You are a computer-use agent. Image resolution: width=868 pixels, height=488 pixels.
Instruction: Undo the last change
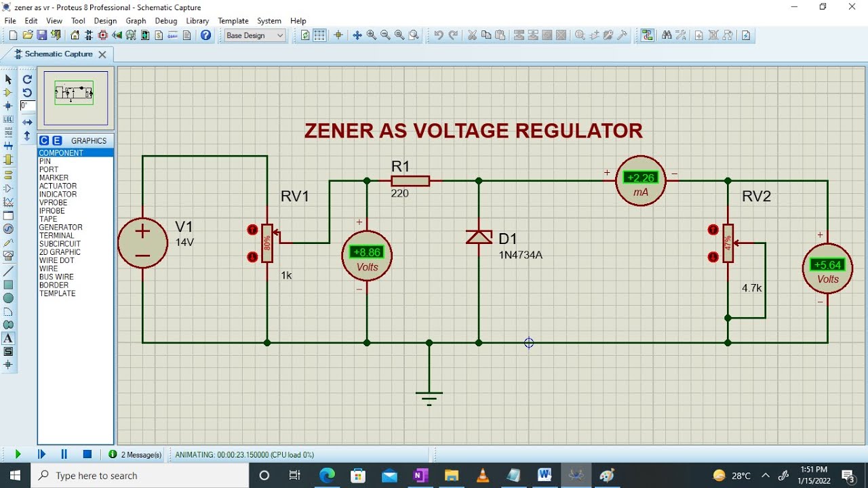[439, 35]
